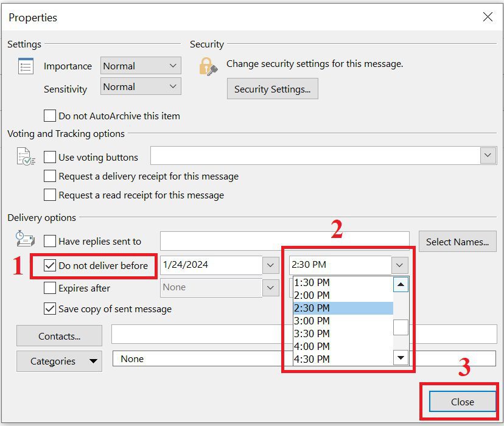Enable Do not AutoArchive this item
Viewport: 504px width, 426px height.
tap(50, 116)
